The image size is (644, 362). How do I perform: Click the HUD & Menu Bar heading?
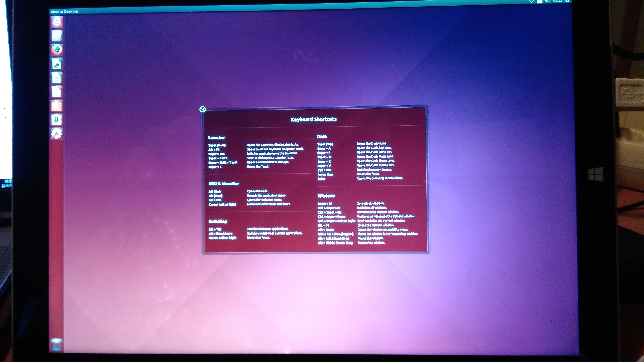pos(224,184)
